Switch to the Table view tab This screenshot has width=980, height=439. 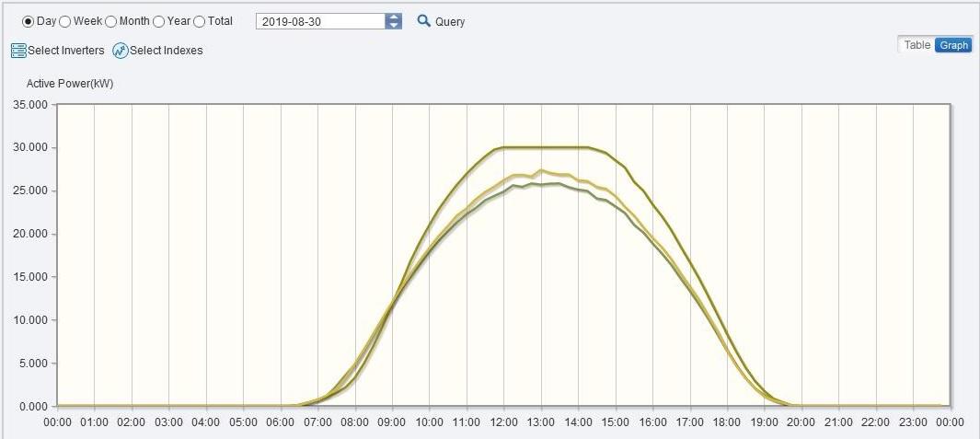pos(917,45)
